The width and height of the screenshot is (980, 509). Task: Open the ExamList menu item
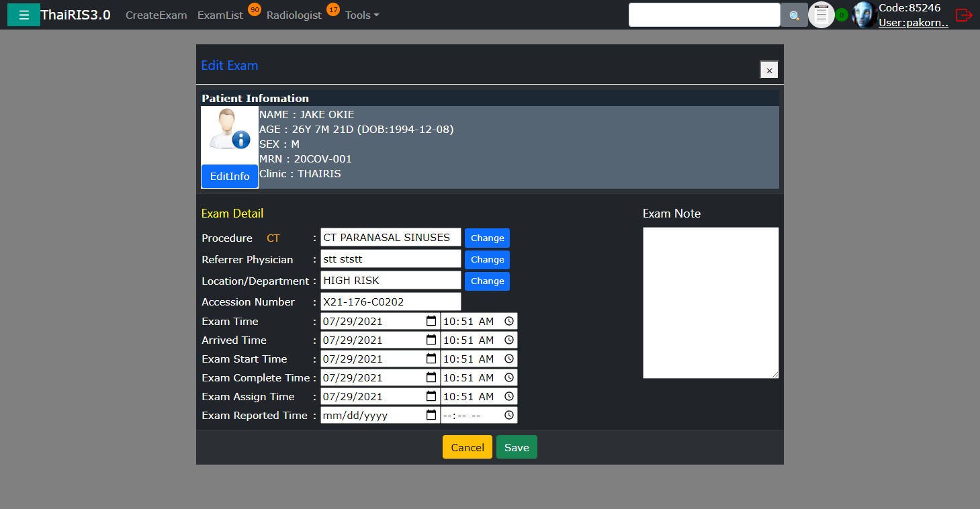[220, 15]
